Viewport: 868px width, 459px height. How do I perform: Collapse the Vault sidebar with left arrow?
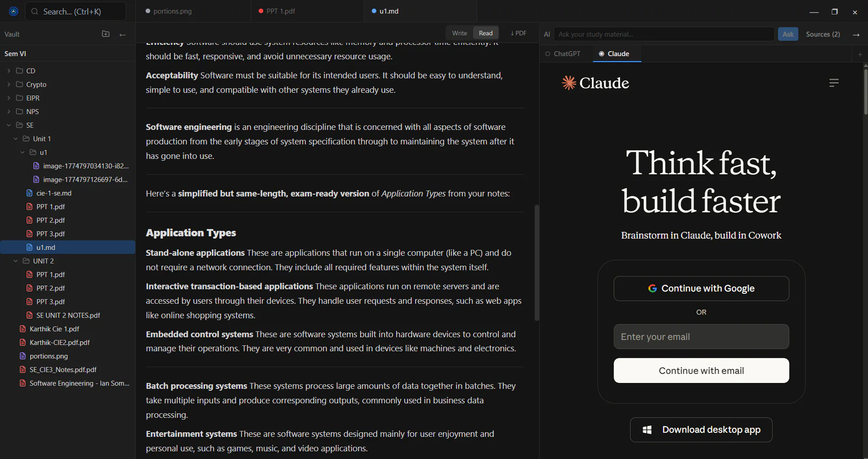pos(123,34)
